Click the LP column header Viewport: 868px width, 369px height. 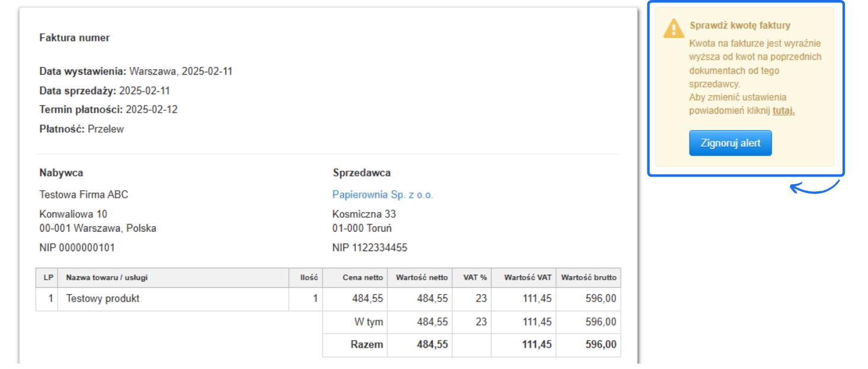pos(47,277)
